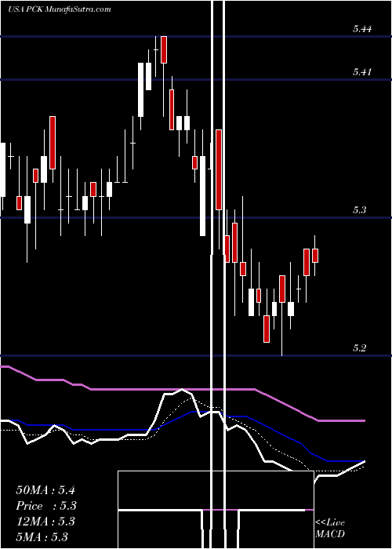Click the 5.2 price axis label
Image resolution: width=392 pixels, height=549 pixels.
coord(359,347)
